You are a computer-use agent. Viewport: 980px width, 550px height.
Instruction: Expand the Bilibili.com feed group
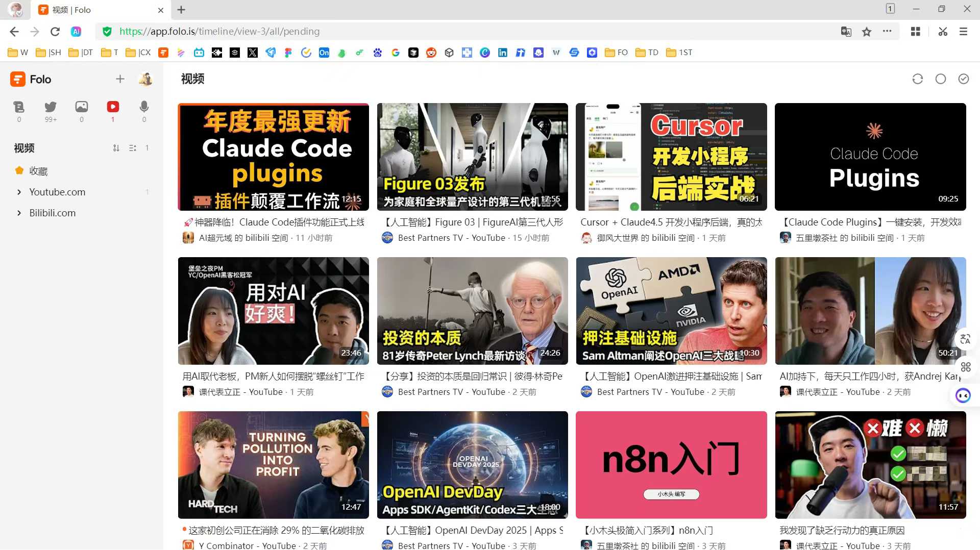point(19,213)
